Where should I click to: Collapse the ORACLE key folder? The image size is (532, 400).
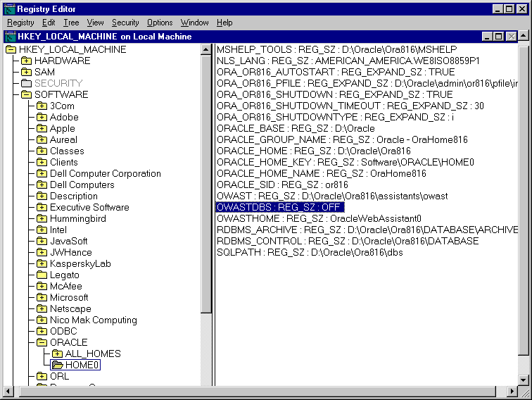(42, 343)
